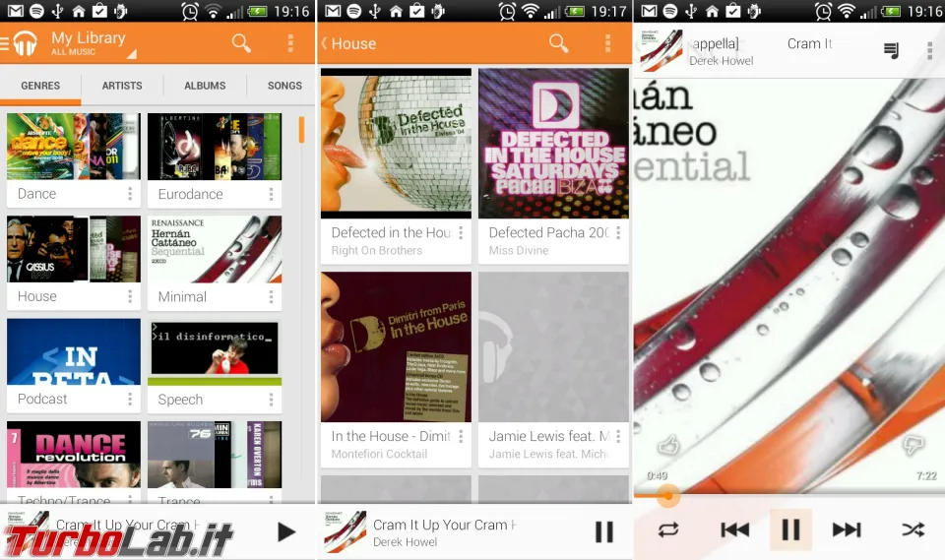
Task: Skip to the previous track
Action: 734,529
